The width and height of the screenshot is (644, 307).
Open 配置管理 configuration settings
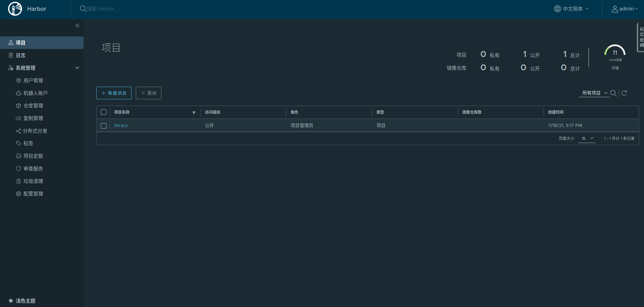tap(33, 194)
